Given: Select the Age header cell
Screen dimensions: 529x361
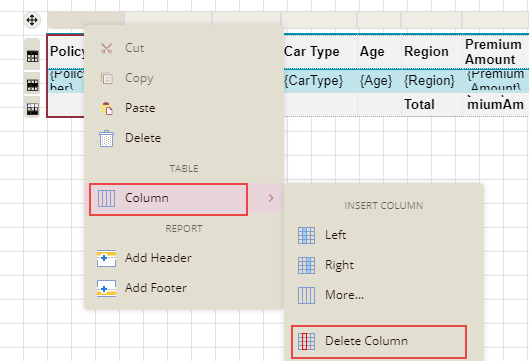Looking at the screenshot, I should coord(379,52).
